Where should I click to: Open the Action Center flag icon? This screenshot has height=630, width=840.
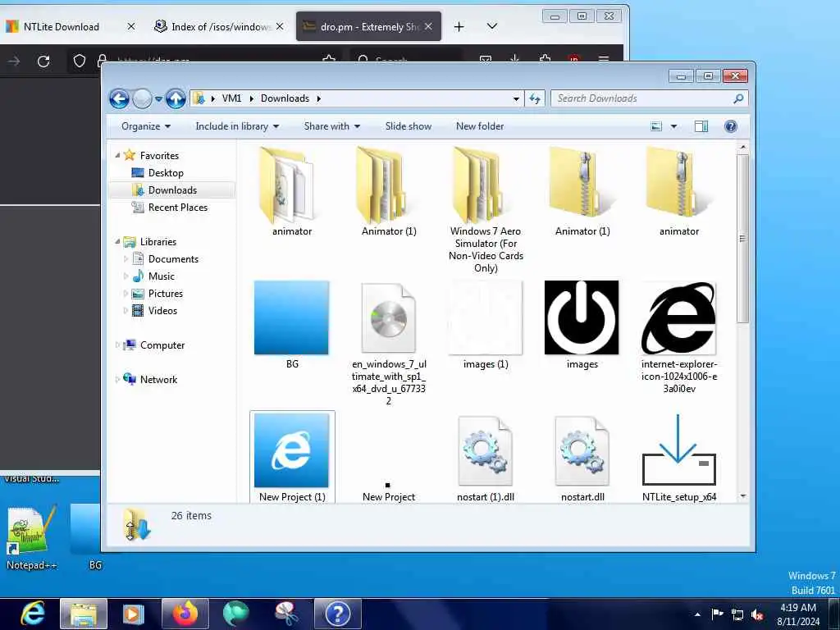coord(717,614)
